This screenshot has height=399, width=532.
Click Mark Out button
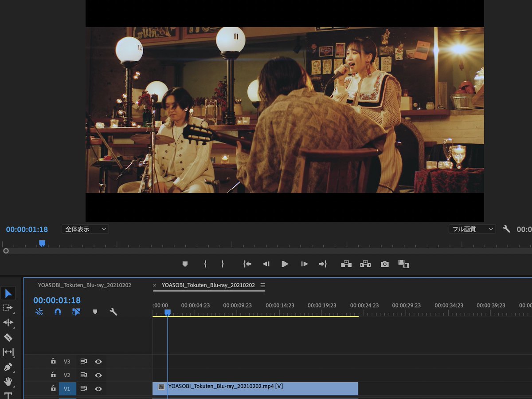[223, 264]
